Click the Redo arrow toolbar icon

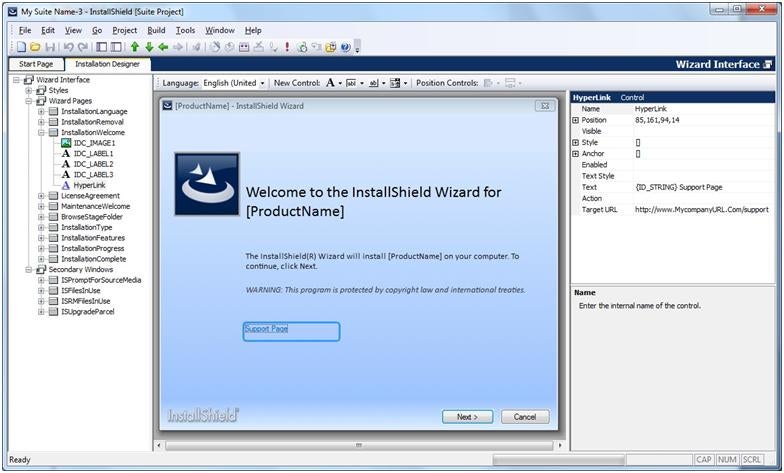pyautogui.click(x=83, y=47)
